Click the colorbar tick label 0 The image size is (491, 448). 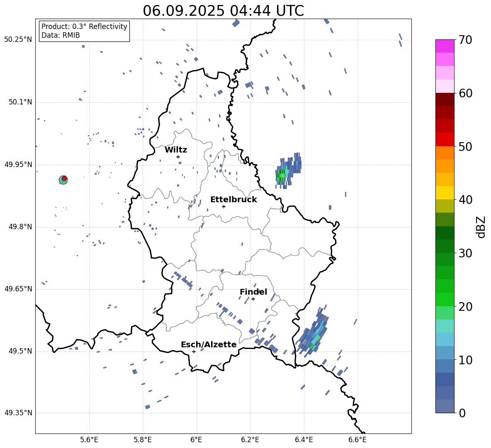point(462,413)
